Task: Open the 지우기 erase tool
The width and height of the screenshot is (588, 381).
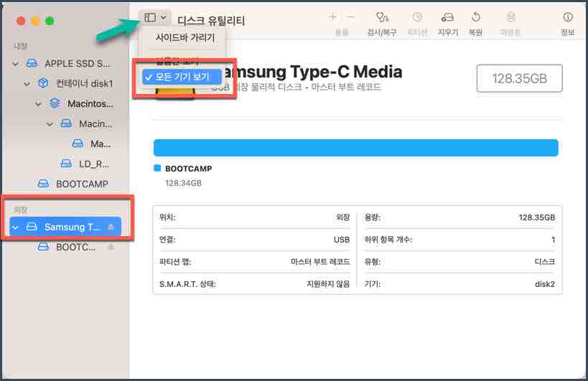Action: coord(447,17)
